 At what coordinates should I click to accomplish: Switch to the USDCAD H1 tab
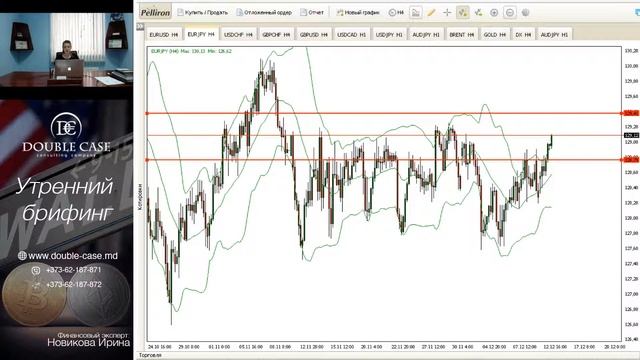click(351, 35)
